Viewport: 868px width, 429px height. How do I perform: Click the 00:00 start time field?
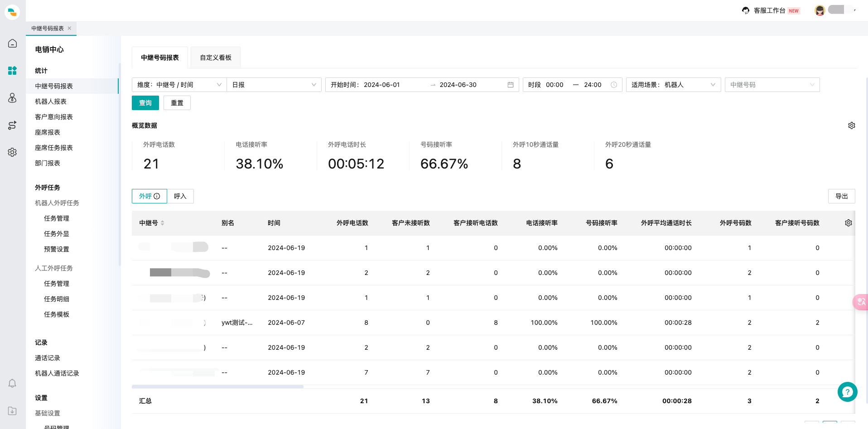pos(555,85)
